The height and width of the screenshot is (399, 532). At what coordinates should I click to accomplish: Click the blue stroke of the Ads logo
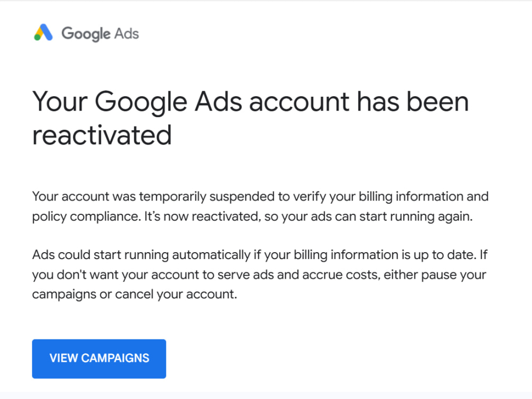(x=47, y=32)
